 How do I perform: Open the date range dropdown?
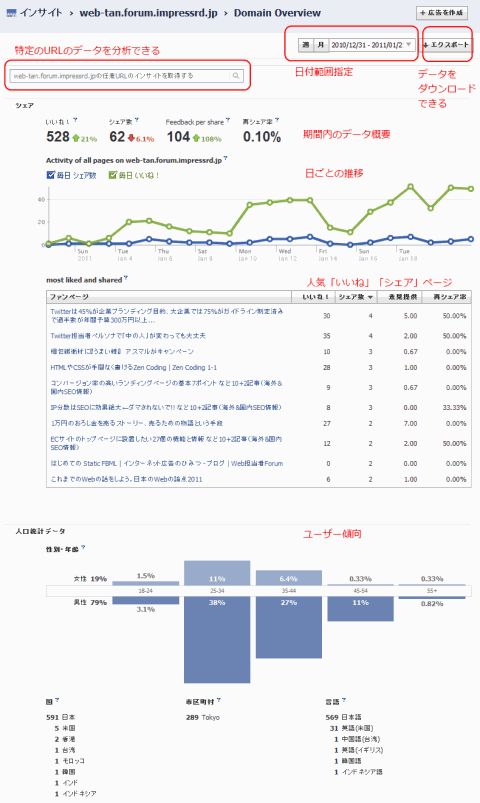point(371,45)
